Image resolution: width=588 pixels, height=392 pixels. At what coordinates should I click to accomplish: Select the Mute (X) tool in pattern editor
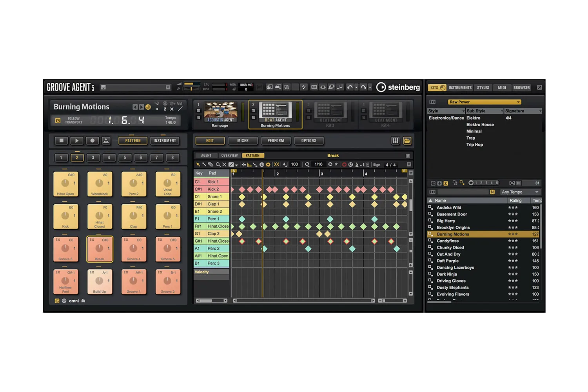click(x=224, y=165)
